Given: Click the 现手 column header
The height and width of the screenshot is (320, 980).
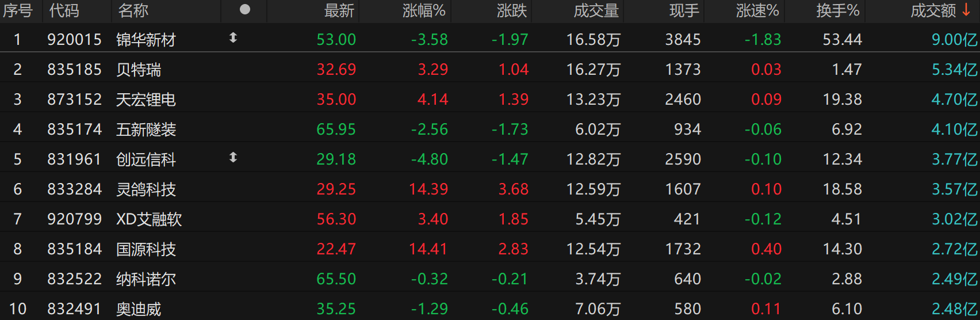Looking at the screenshot, I should point(684,10).
